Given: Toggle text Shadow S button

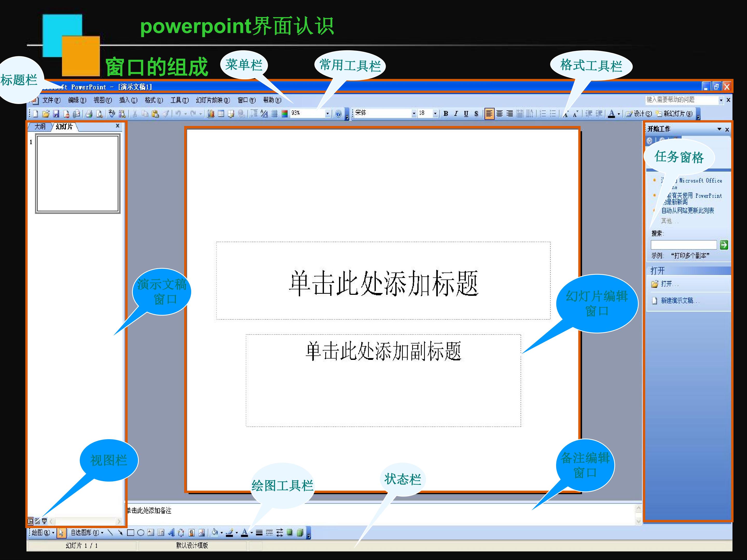Looking at the screenshot, I should click(476, 114).
